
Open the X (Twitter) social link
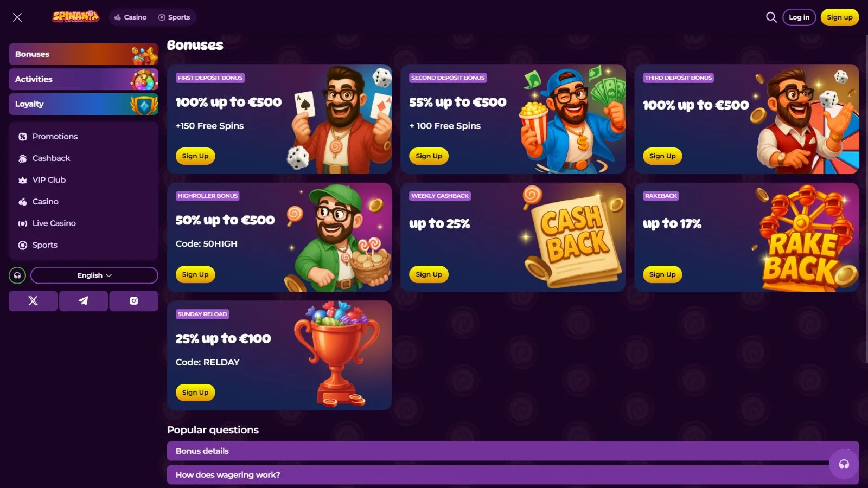point(33,301)
